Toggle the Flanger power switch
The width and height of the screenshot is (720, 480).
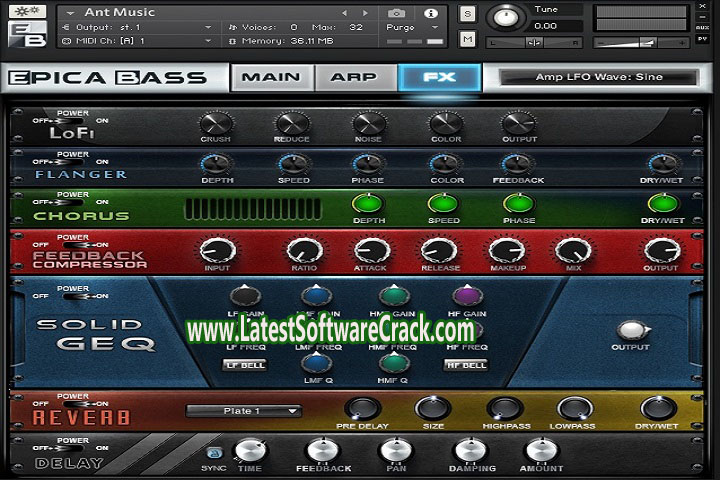tap(70, 162)
